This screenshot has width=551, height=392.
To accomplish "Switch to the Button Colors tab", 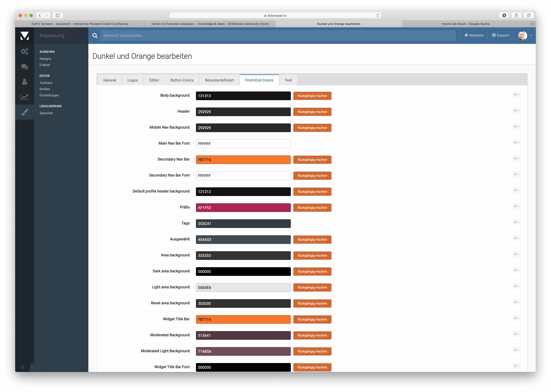I will tap(182, 80).
